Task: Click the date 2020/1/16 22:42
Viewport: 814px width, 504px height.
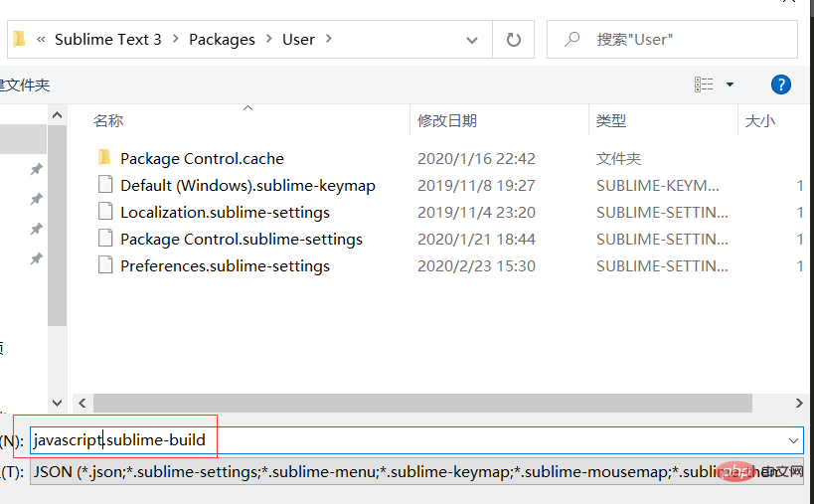Action: click(x=476, y=158)
